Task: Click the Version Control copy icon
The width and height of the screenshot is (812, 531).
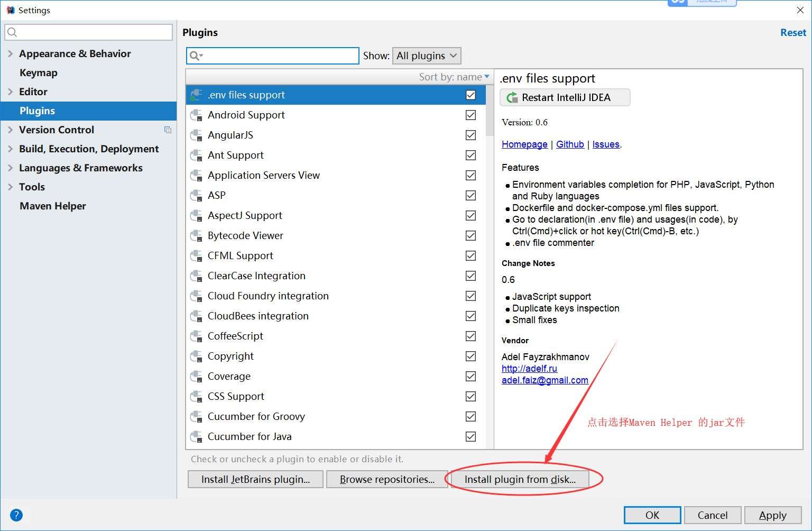Action: [168, 130]
